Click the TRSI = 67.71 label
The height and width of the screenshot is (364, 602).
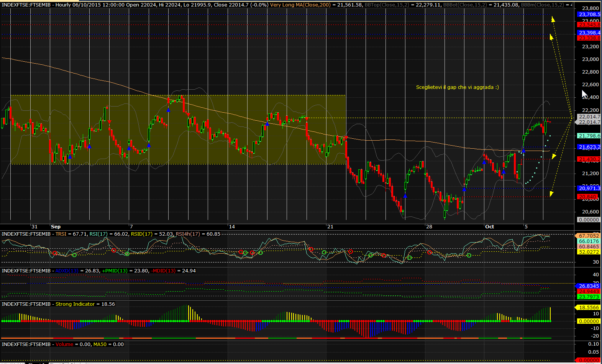click(x=71, y=234)
